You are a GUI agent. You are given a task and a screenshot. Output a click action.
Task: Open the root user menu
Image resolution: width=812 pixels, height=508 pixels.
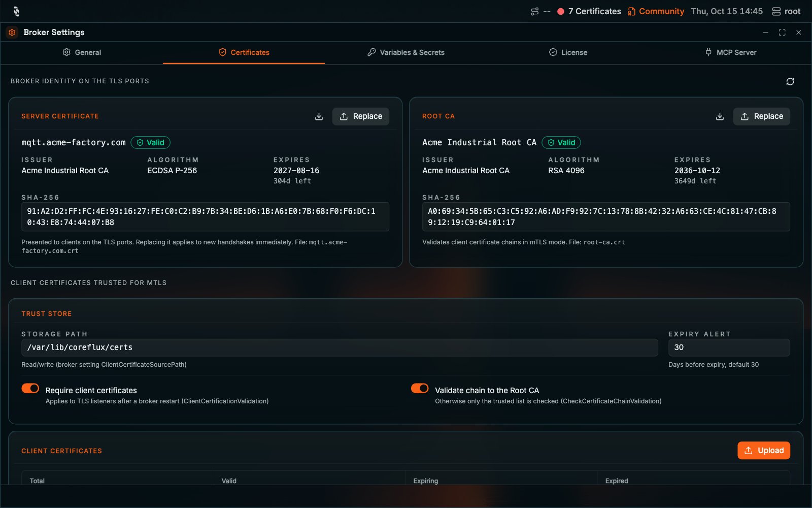click(x=786, y=11)
